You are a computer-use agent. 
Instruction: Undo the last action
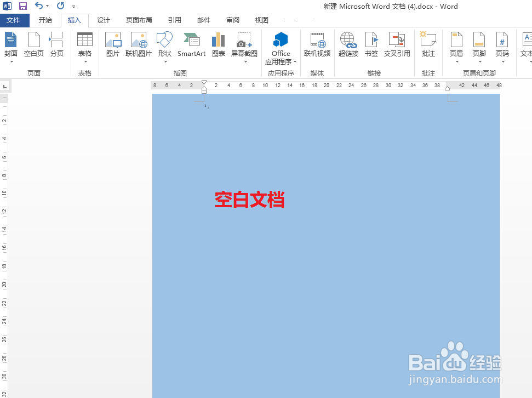coord(39,6)
